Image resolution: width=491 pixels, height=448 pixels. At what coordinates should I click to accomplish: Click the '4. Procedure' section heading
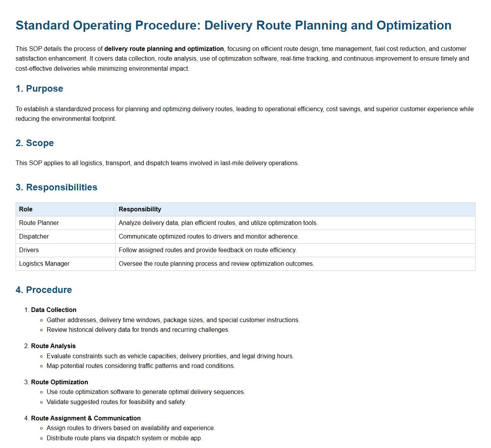click(x=44, y=290)
